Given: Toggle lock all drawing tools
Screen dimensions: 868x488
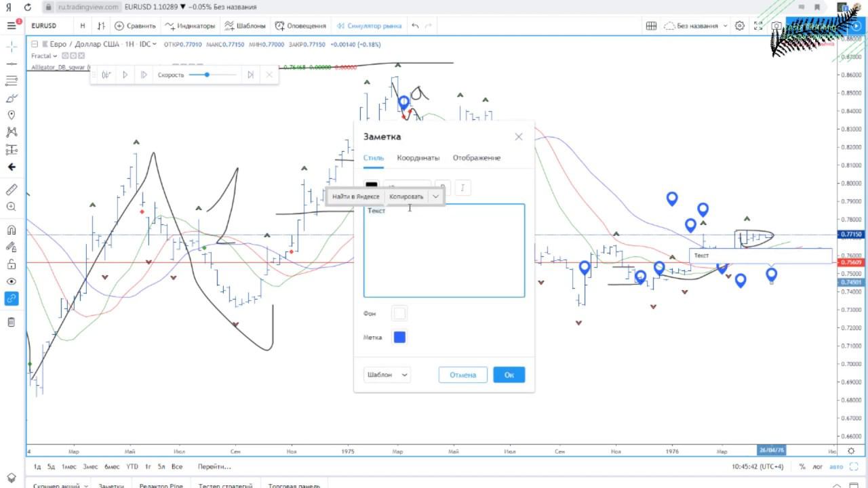Looking at the screenshot, I should coord(12,264).
